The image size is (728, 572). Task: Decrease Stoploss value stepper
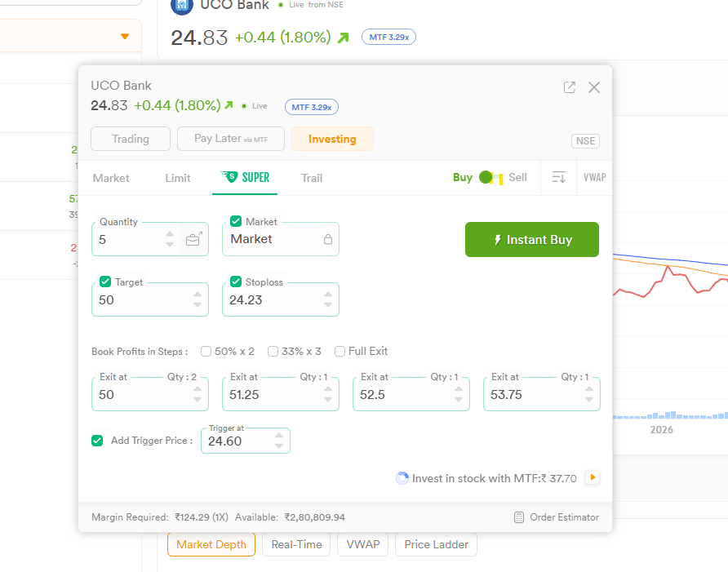pyautogui.click(x=328, y=304)
